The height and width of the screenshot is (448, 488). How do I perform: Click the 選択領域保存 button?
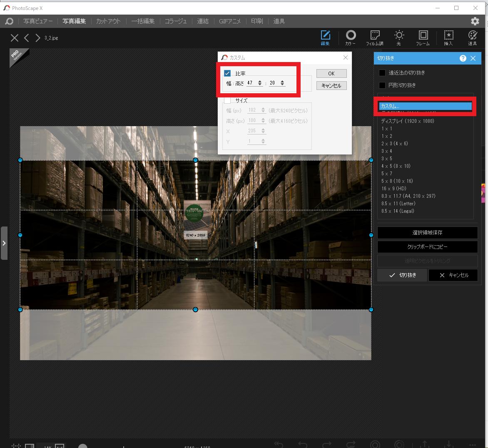click(x=427, y=233)
